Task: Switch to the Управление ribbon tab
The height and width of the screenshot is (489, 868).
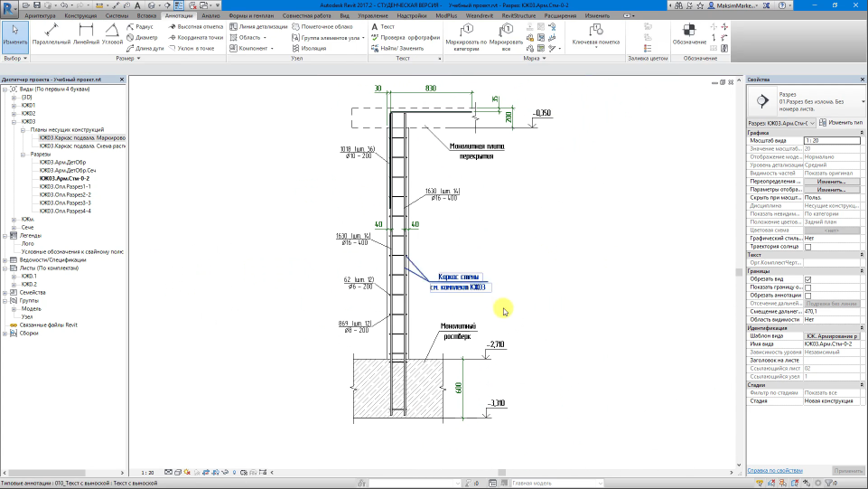Action: [x=372, y=15]
